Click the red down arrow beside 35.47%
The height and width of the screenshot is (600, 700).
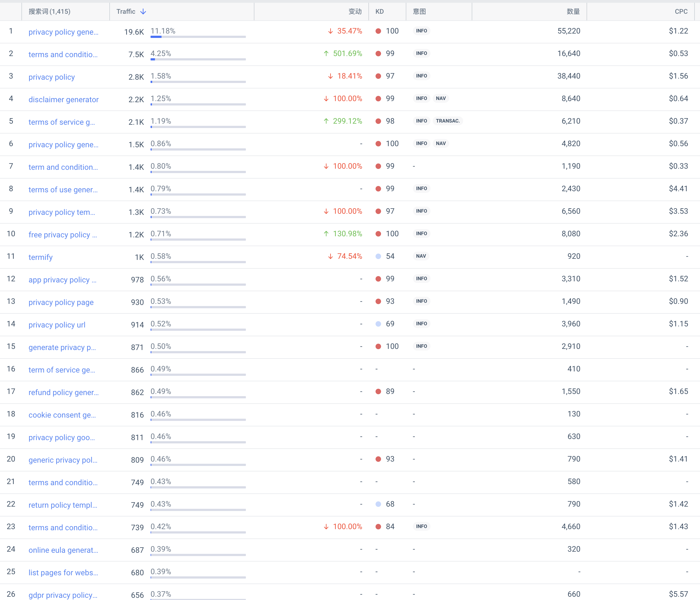point(330,31)
